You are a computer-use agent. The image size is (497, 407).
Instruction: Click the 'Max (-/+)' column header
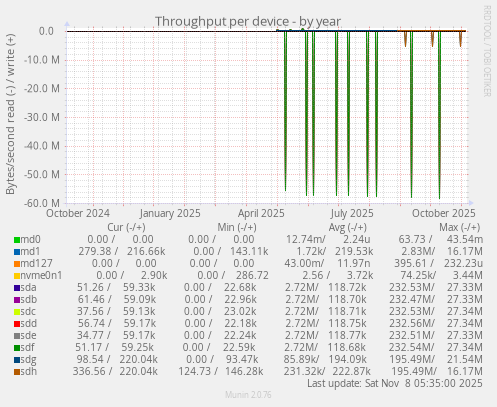coord(460,227)
